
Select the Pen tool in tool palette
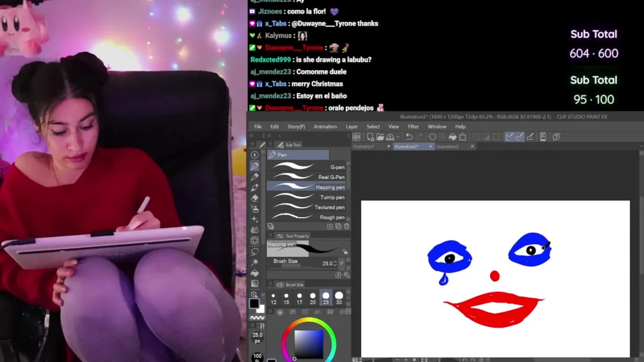click(x=255, y=166)
